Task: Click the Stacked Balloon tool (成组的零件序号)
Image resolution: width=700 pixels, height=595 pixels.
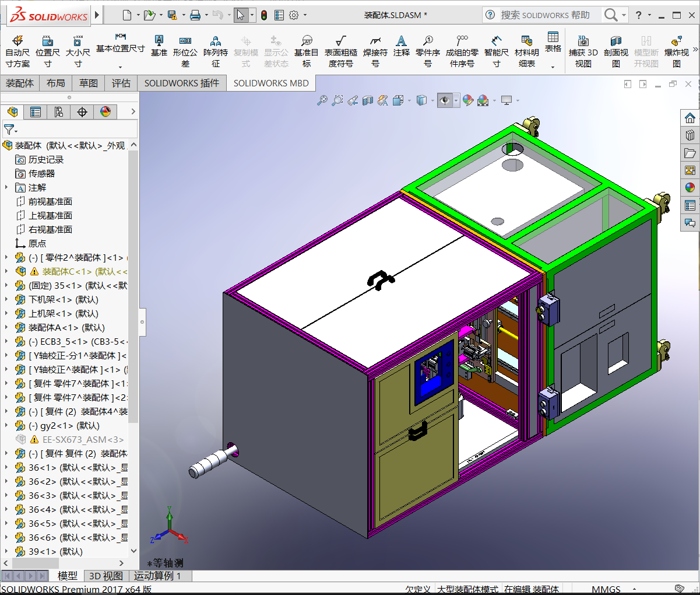Action: pyautogui.click(x=462, y=51)
